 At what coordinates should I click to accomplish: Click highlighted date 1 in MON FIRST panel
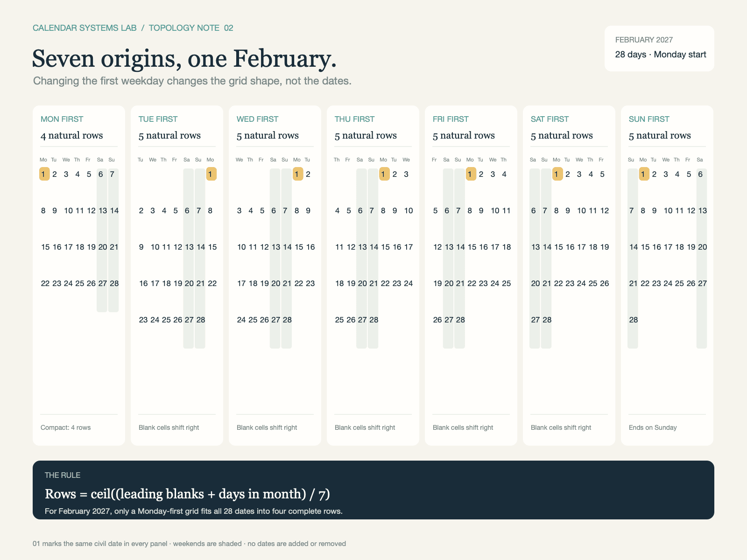tap(44, 174)
